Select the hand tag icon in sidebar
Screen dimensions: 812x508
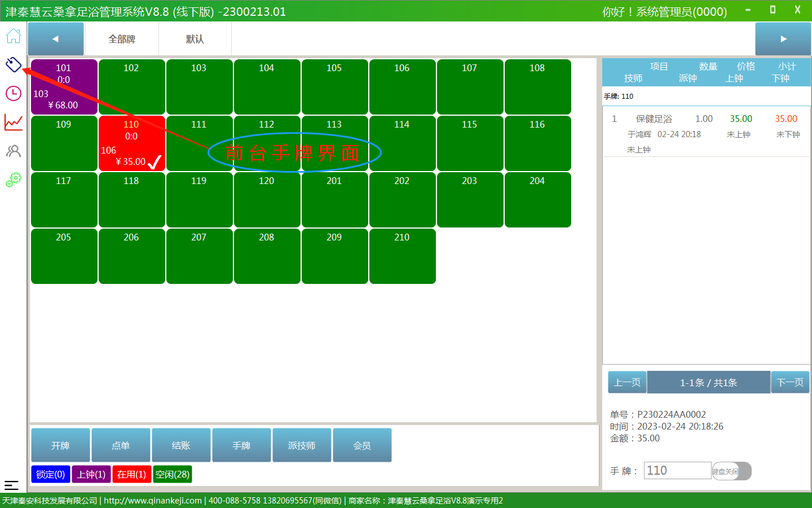pos(14,64)
